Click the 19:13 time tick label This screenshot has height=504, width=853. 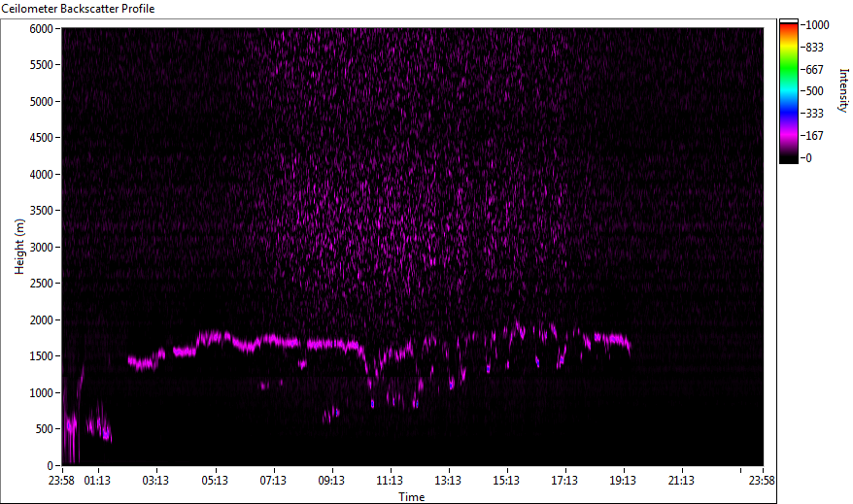[623, 481]
